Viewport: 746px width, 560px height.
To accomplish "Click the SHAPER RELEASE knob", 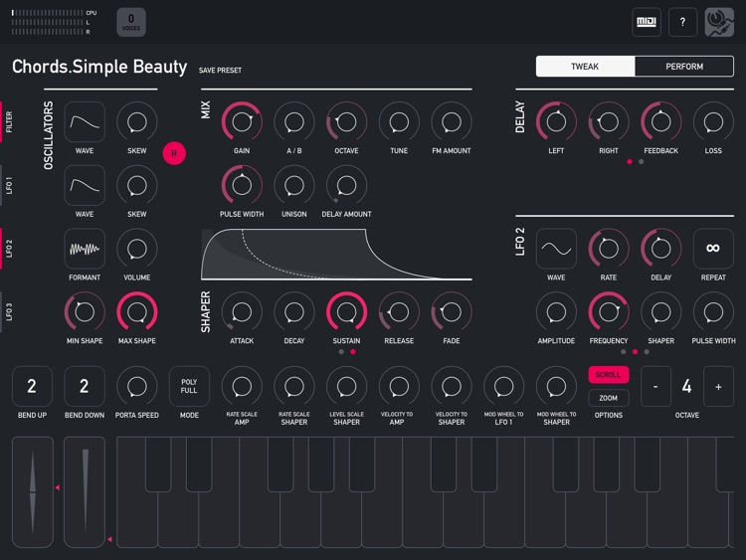I will coord(399,311).
